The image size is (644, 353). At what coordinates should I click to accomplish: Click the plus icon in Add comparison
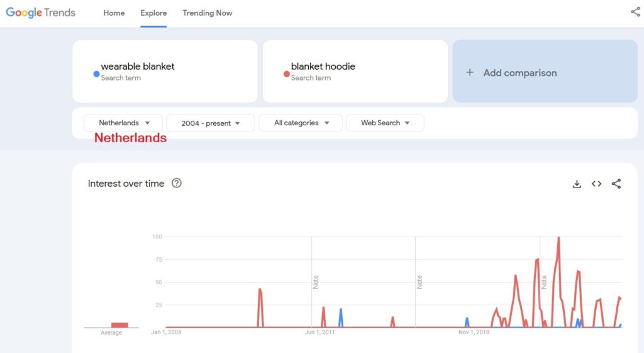coord(469,72)
